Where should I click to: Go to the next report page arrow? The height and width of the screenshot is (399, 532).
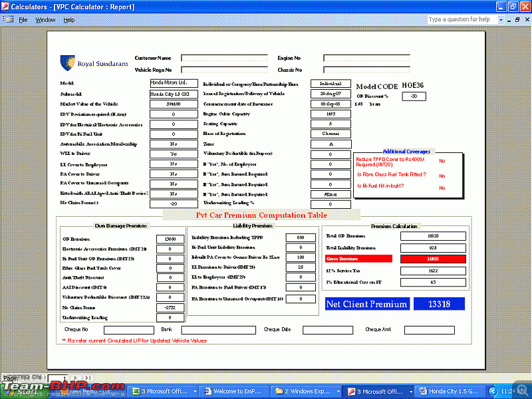coord(76,378)
